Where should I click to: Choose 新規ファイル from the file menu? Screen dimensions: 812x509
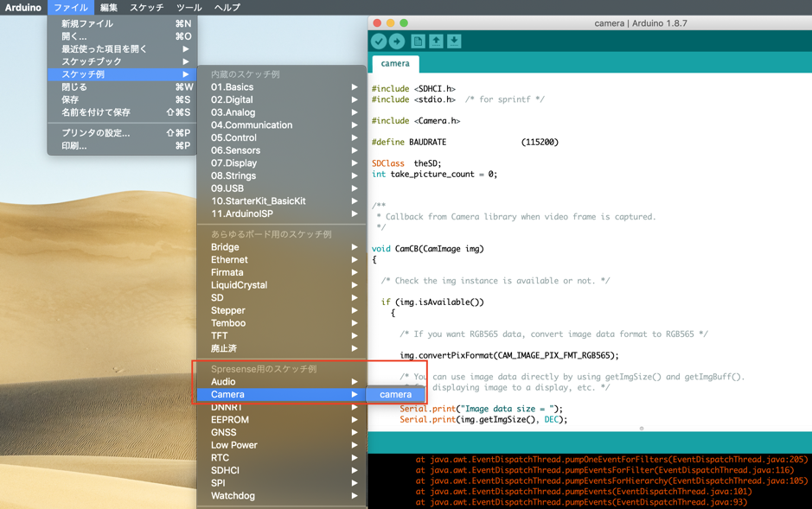point(122,23)
